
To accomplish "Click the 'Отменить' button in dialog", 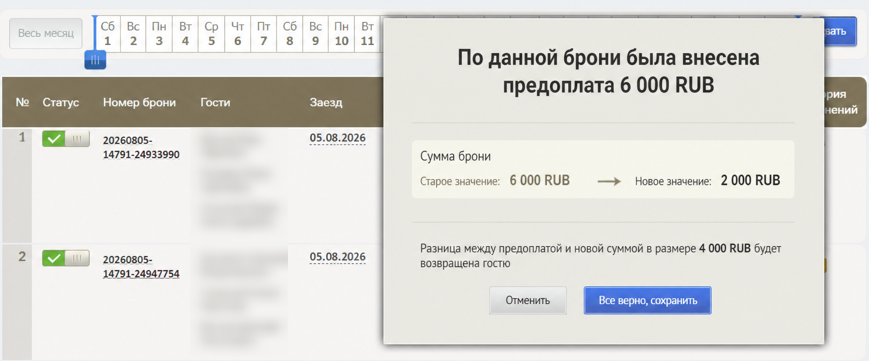I will (x=528, y=301).
